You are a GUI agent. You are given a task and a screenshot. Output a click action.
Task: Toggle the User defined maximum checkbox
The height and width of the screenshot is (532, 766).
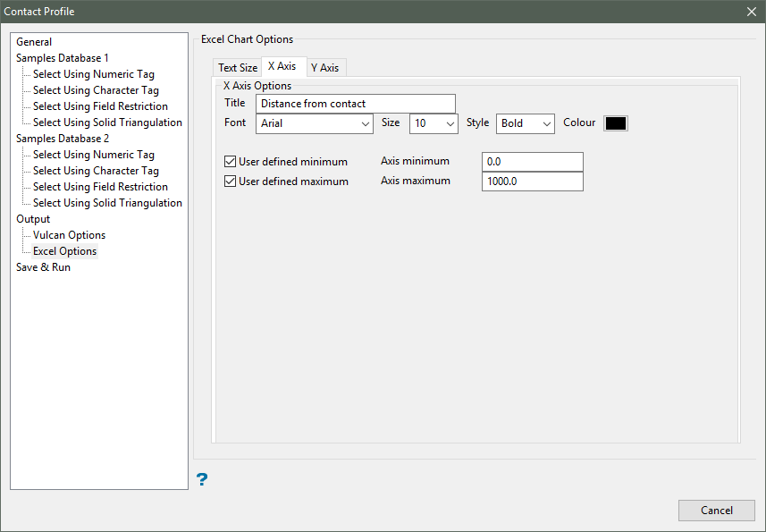tap(231, 182)
